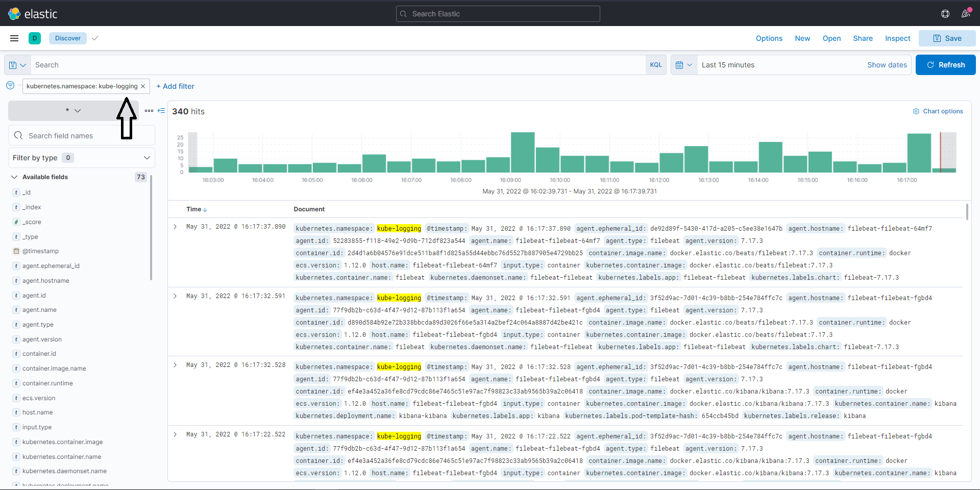Click the histogram bar near 16:17:00

(919, 153)
